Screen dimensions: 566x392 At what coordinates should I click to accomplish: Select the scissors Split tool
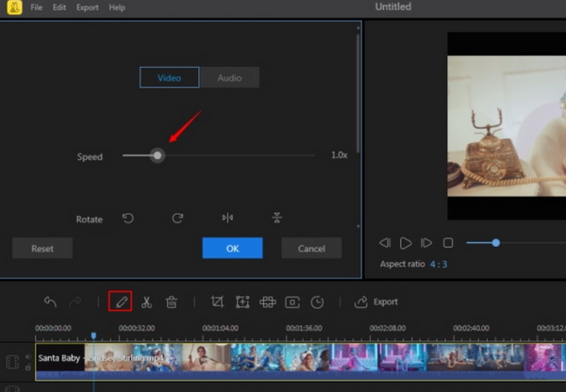146,302
